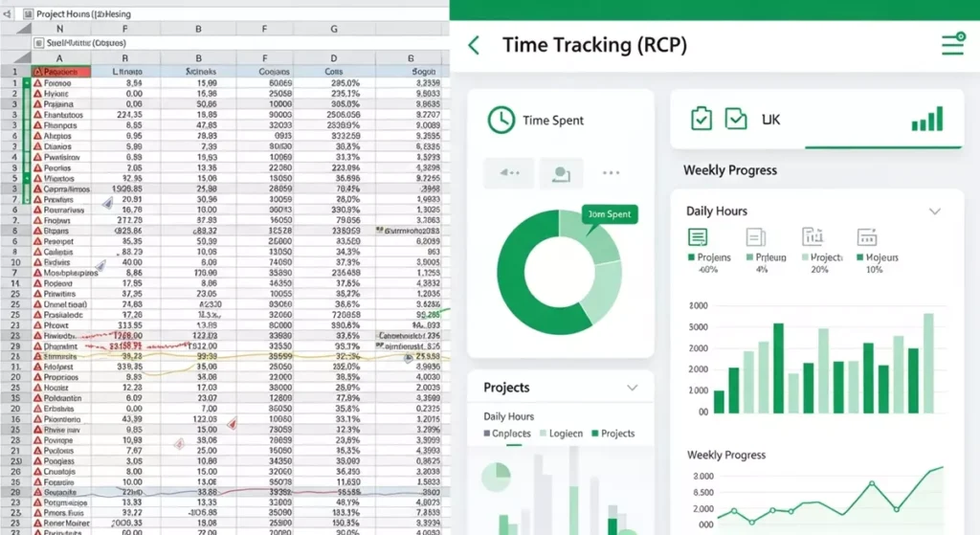Select the Prjleurn document icon in Daily Hours

tap(756, 237)
